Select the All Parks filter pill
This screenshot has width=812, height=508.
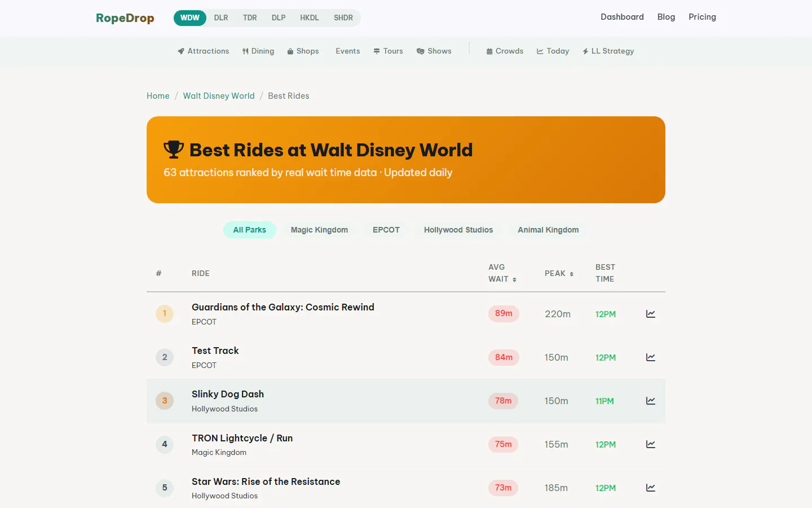coord(249,230)
